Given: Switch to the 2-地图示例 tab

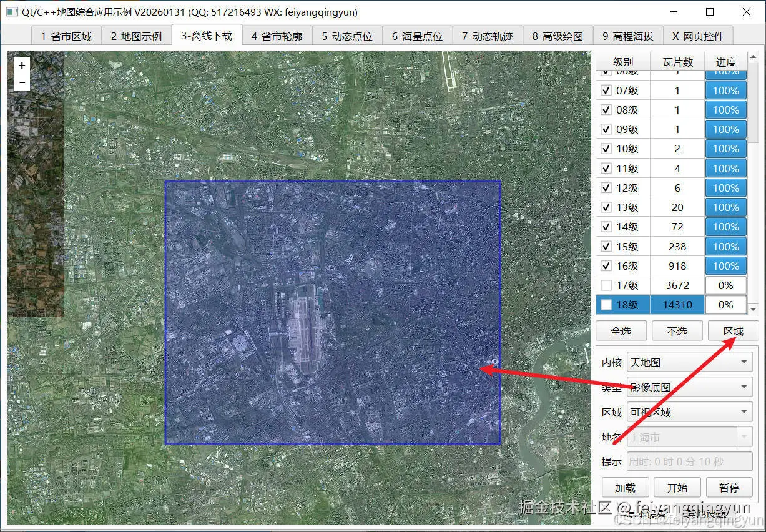Looking at the screenshot, I should click(x=137, y=36).
